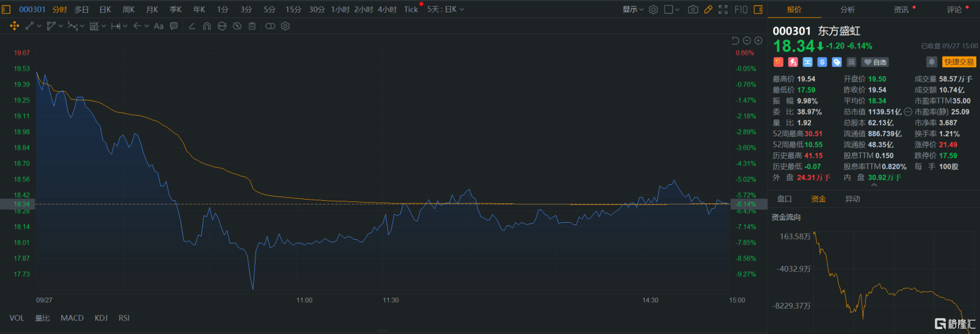Screen dimensions: 980x334
Task: Zoom out chart with minus circle
Action: click(x=747, y=41)
